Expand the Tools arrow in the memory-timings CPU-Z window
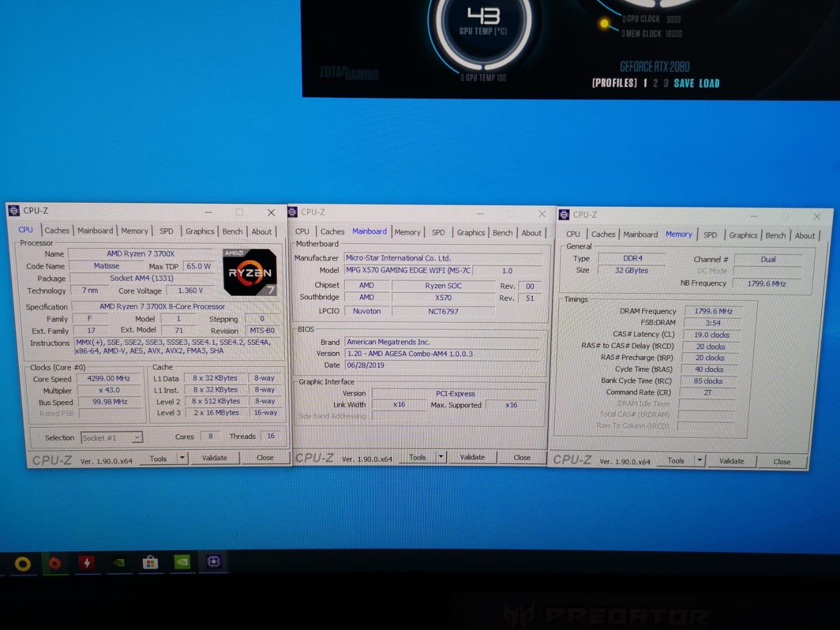This screenshot has width=840, height=630. pos(699,461)
